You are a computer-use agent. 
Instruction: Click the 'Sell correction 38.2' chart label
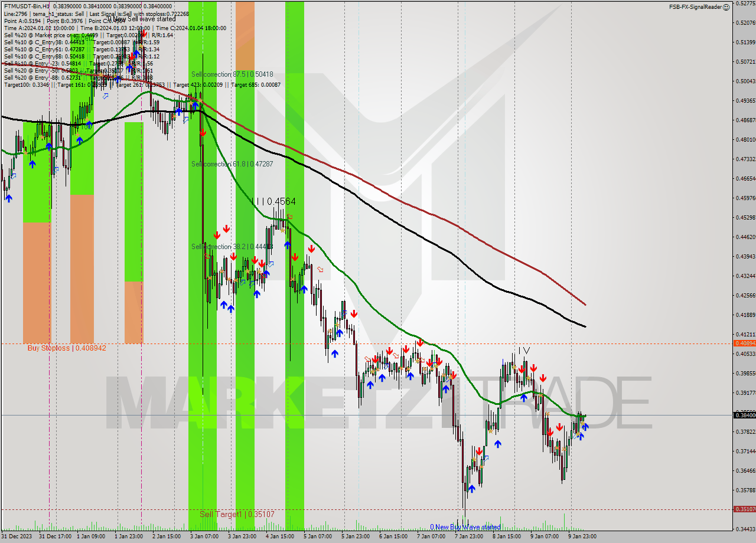click(232, 246)
